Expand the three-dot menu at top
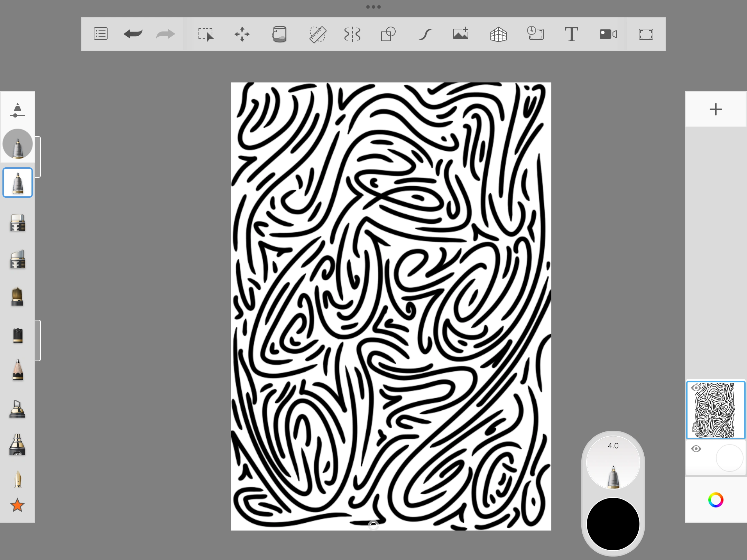This screenshot has width=747, height=560. (373, 7)
